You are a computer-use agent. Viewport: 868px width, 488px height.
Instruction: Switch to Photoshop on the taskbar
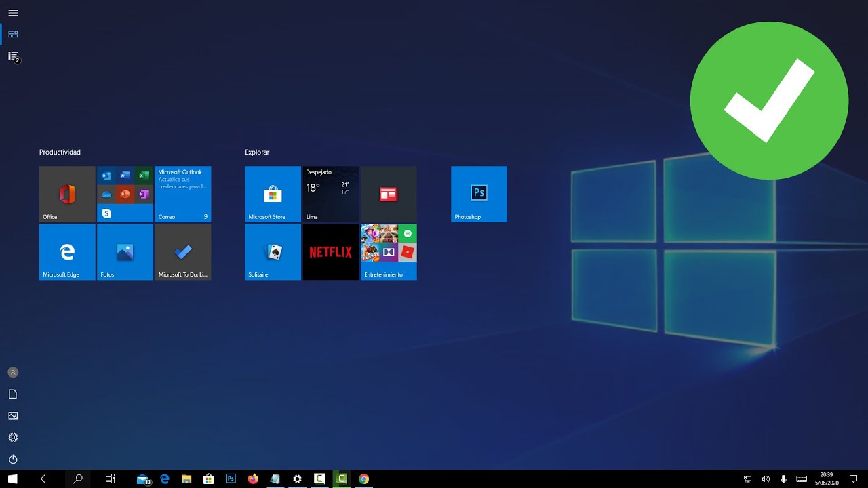(231, 479)
